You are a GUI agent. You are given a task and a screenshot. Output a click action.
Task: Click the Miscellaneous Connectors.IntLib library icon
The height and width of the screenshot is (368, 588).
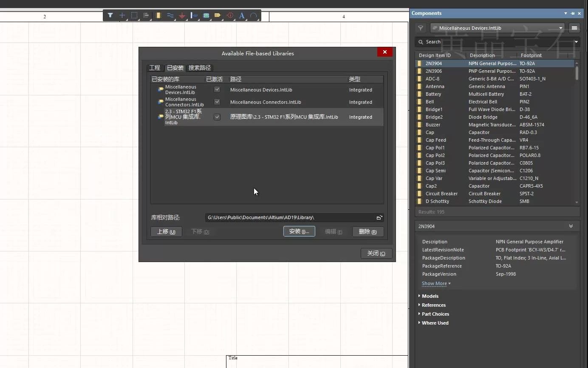pos(161,102)
